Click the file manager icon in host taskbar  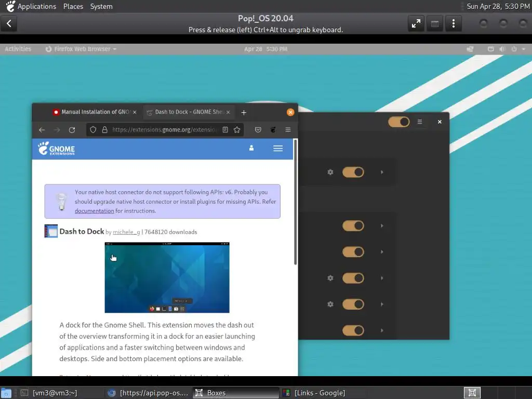[x=6, y=393]
